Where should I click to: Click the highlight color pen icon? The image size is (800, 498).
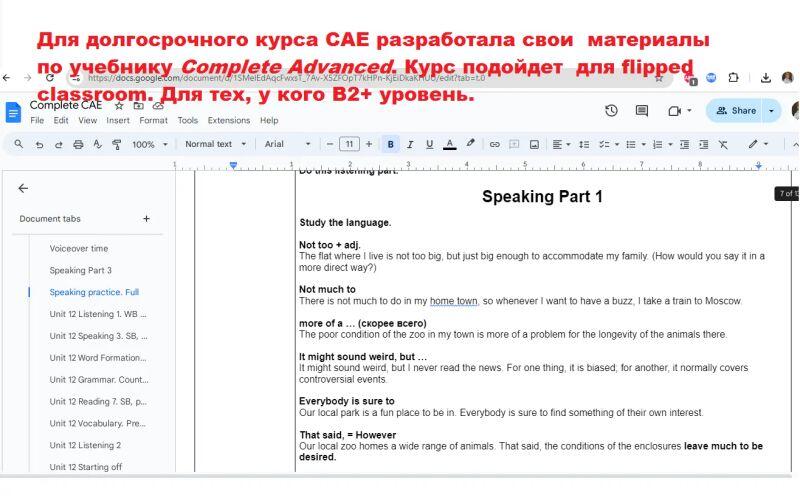point(470,144)
